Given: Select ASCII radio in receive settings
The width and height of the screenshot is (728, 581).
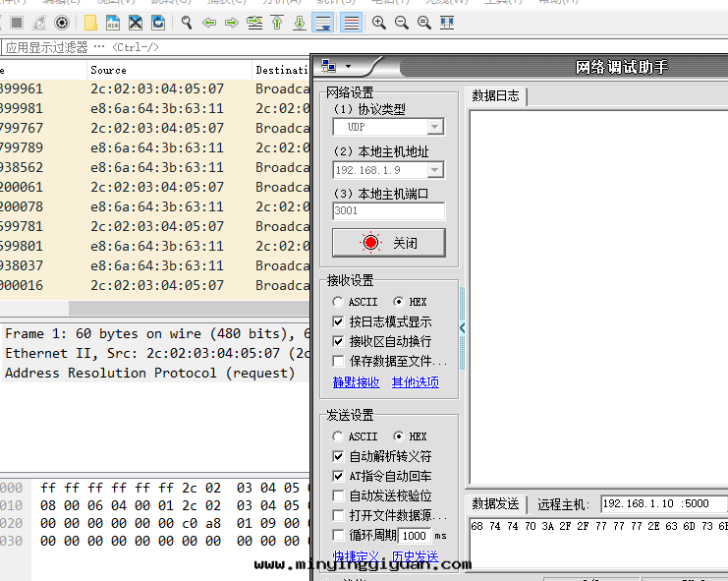Looking at the screenshot, I should (339, 302).
